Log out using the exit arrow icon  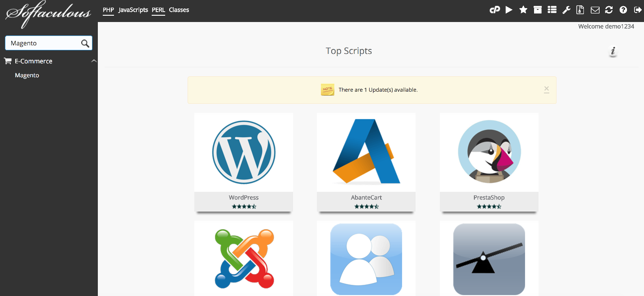[637, 10]
